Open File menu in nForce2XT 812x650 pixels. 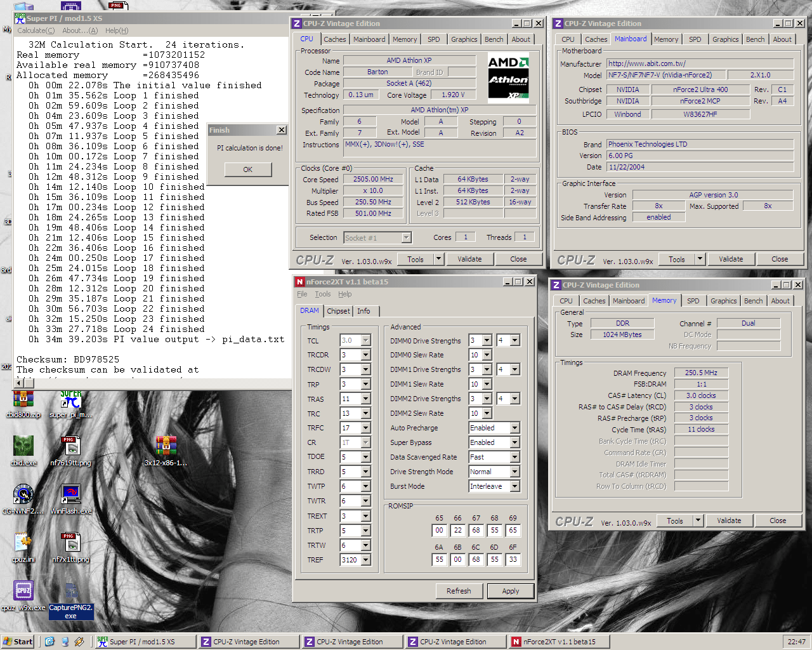pyautogui.click(x=302, y=294)
